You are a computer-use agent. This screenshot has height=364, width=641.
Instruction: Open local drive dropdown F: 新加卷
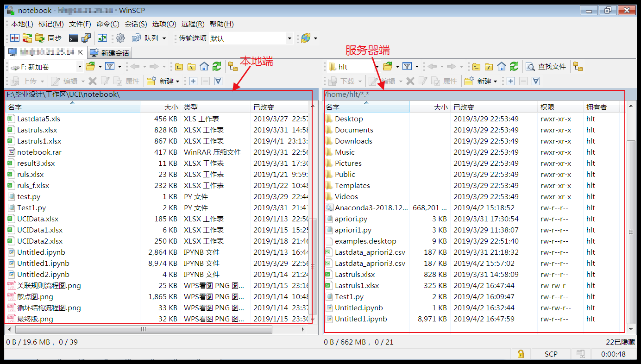click(x=46, y=67)
